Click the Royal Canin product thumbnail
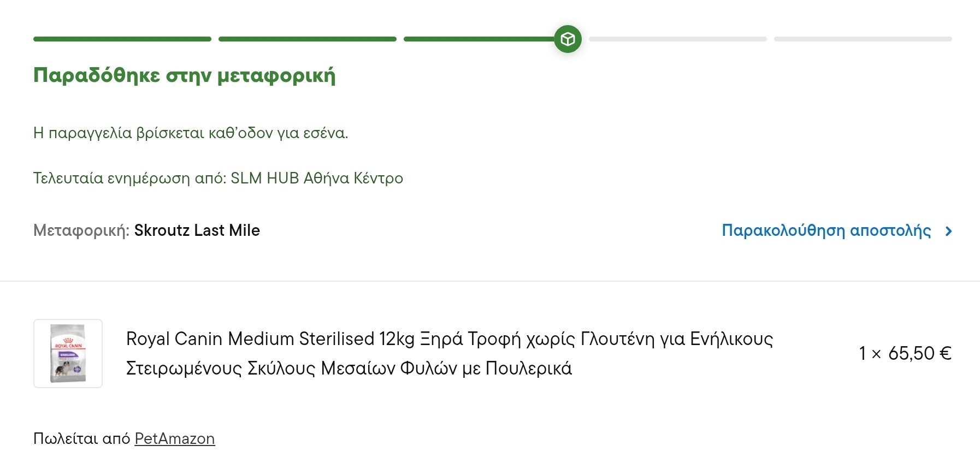Viewport: 980px width, 469px height. (x=68, y=353)
